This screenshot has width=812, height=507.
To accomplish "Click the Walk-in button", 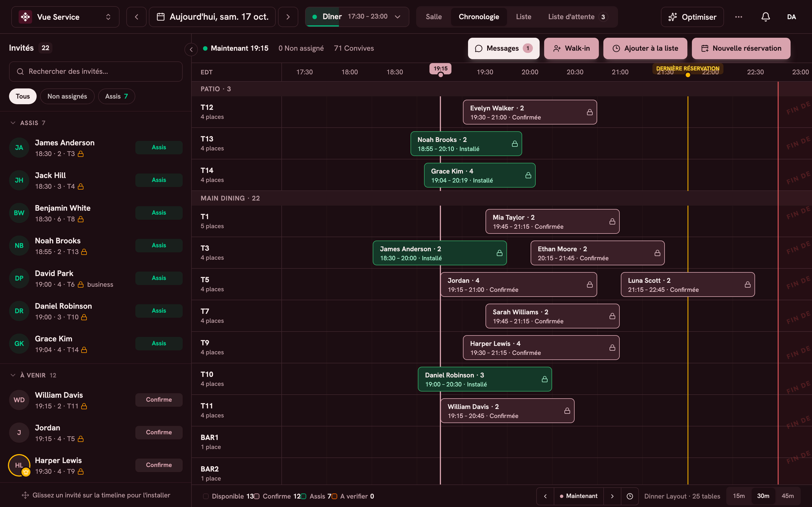I will coord(571,48).
